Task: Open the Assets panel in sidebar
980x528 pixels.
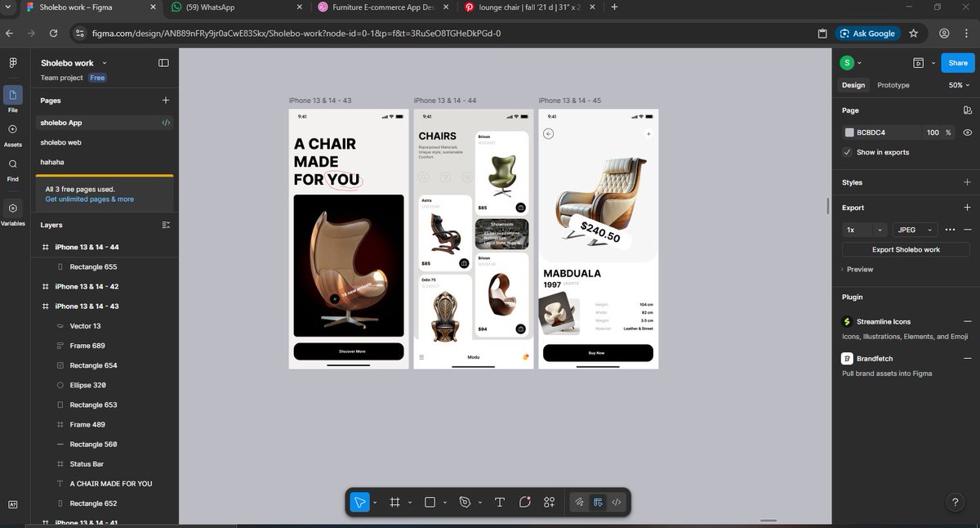Action: click(13, 134)
